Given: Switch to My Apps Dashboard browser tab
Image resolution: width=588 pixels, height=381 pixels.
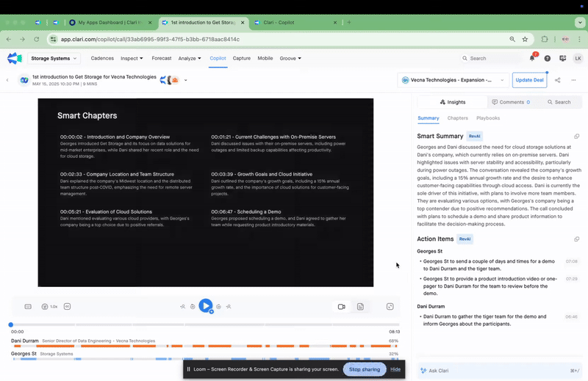Looking at the screenshot, I should 111,23.
